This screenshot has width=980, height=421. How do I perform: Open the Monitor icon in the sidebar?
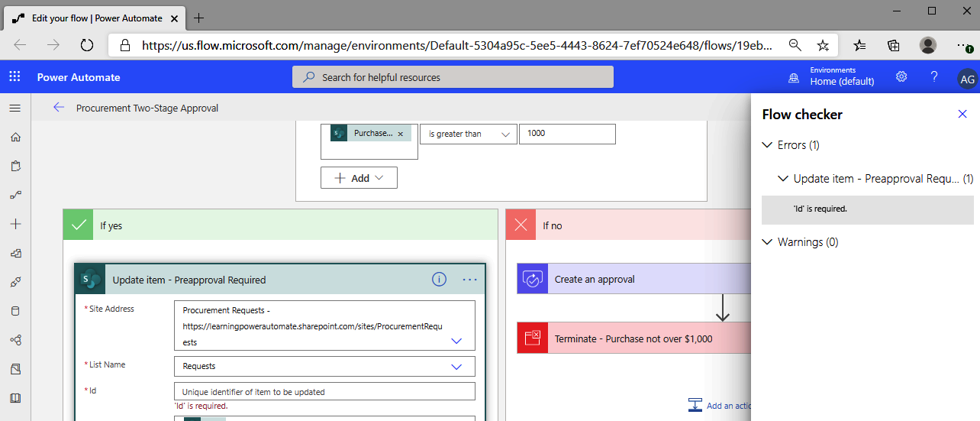click(15, 340)
